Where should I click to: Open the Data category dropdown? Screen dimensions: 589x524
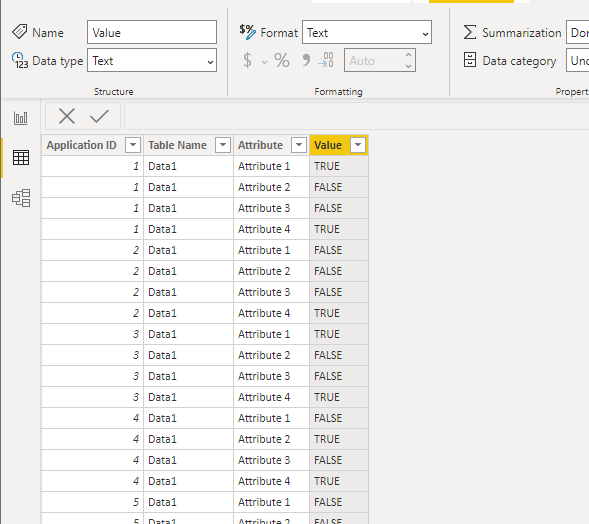(x=577, y=60)
